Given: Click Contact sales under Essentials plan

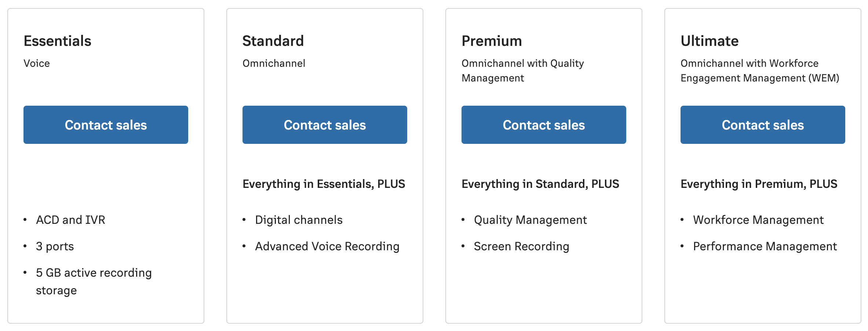Looking at the screenshot, I should 106,125.
